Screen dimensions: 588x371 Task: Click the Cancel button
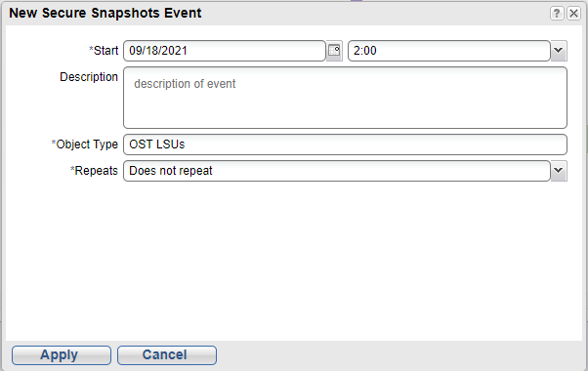tap(167, 354)
